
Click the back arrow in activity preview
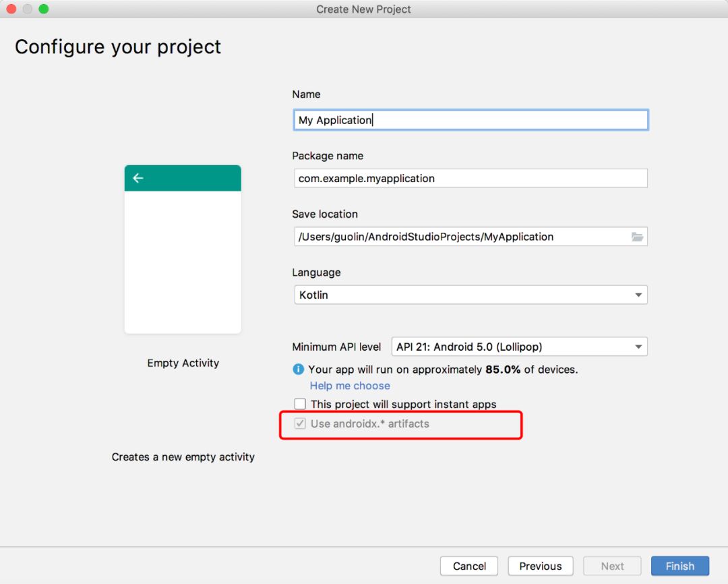(138, 178)
